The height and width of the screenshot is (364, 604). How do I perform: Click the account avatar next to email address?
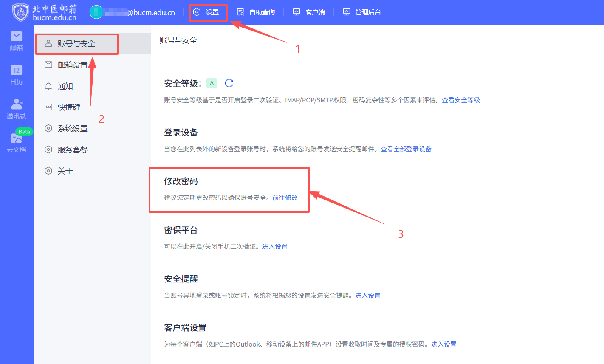[96, 12]
